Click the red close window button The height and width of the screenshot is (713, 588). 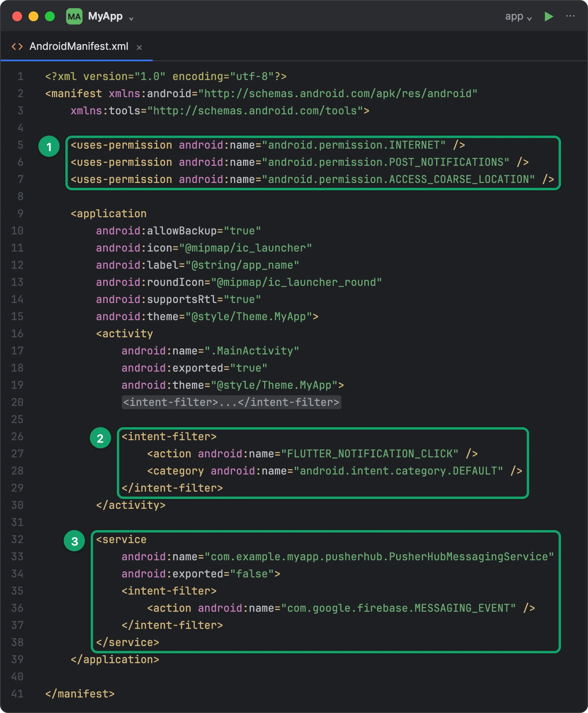point(17,16)
